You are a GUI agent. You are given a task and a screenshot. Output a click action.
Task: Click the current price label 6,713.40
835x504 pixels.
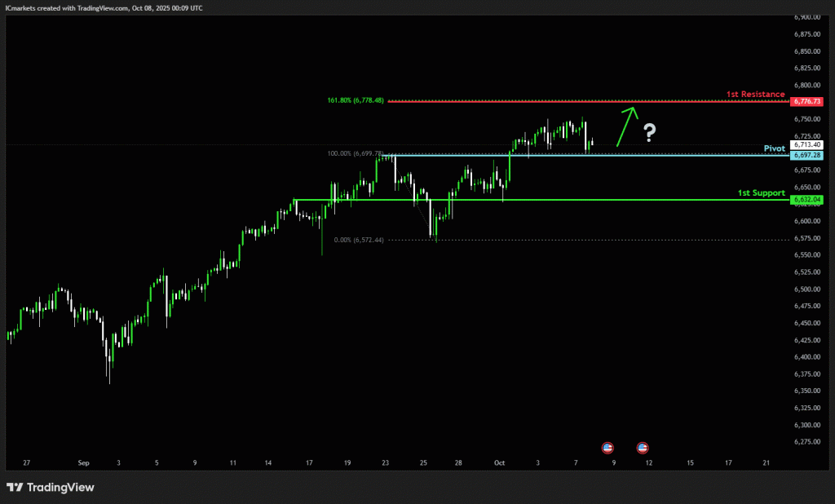[806, 145]
